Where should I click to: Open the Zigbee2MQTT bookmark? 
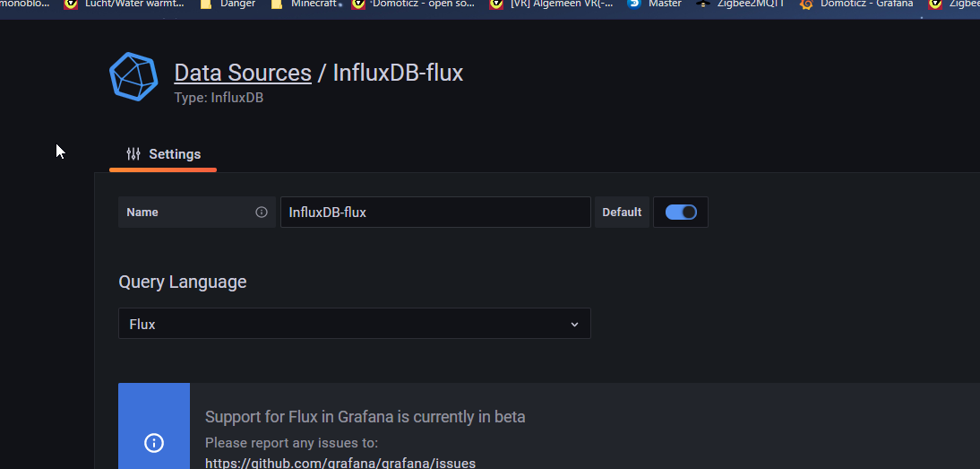(x=740, y=4)
